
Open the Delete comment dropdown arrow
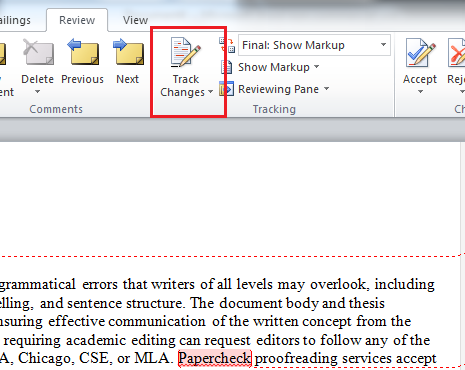click(x=38, y=92)
